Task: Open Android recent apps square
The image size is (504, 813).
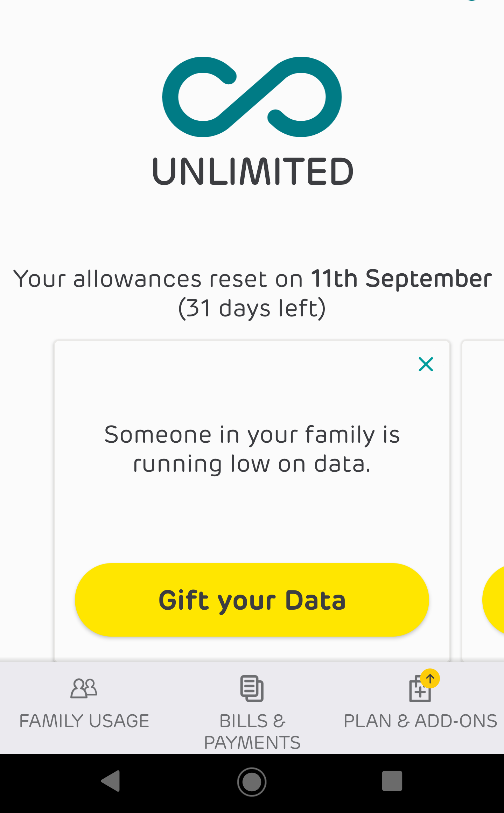Action: pos(392,781)
